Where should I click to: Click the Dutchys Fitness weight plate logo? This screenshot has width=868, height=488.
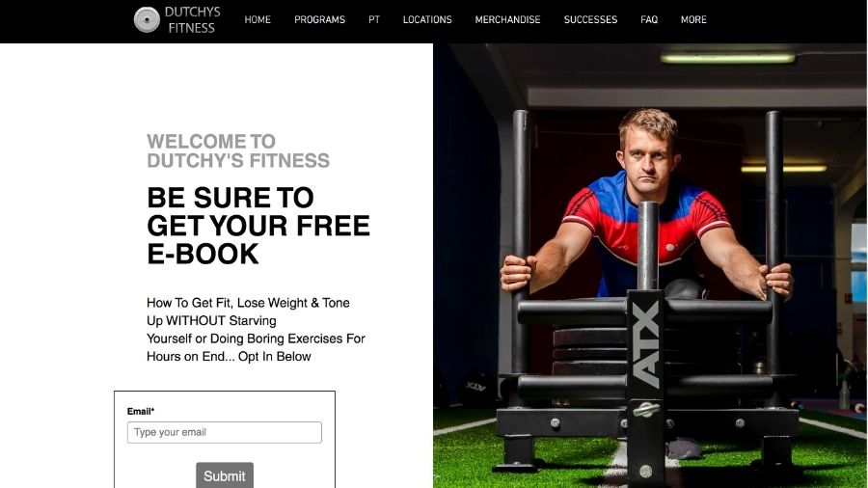pyautogui.click(x=147, y=20)
